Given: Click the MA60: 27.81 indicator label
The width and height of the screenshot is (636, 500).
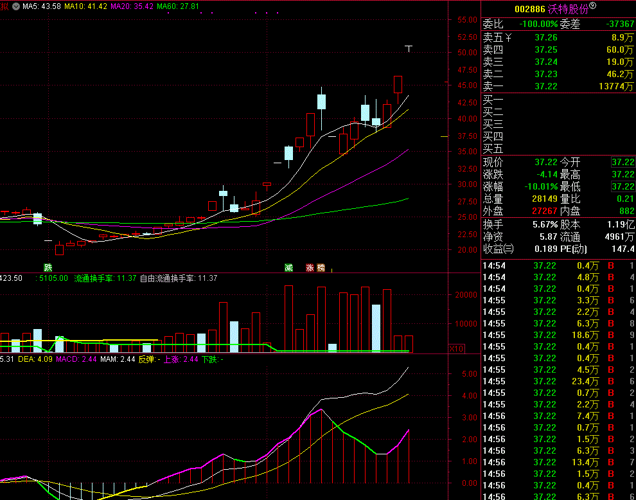Looking at the screenshot, I should click(x=178, y=6).
